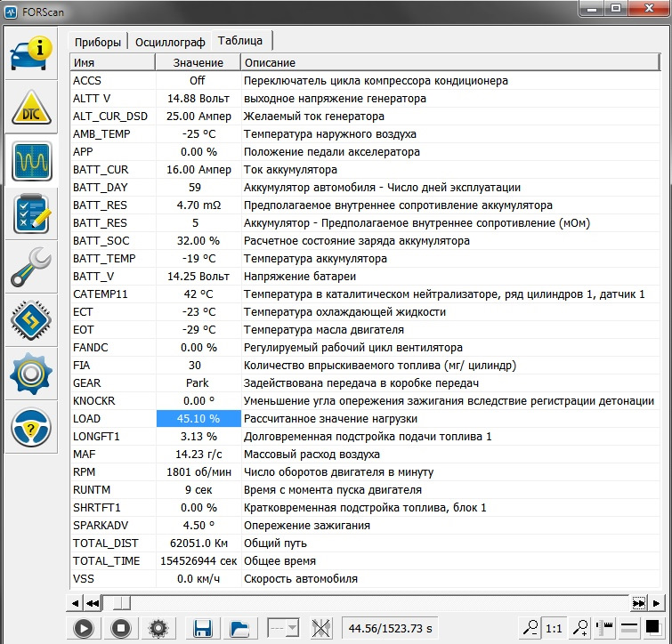Click the RUNTM value 9 сек
Image resolution: width=672 pixels, height=644 pixels.
tap(198, 489)
